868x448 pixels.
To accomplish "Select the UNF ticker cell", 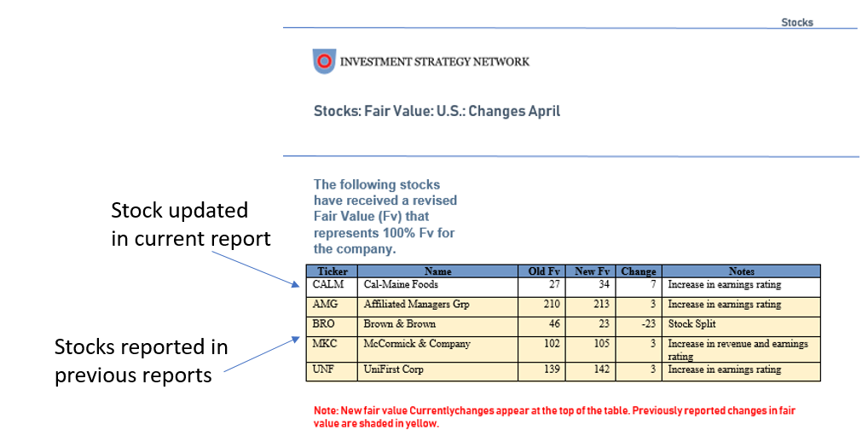I will click(x=326, y=370).
